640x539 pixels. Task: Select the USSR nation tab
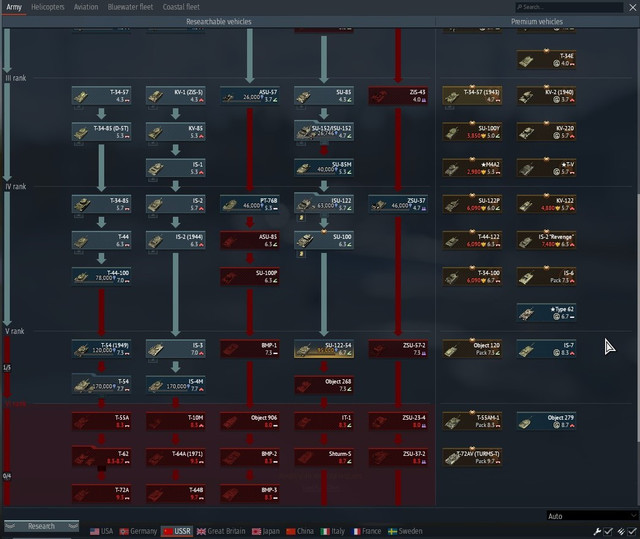tap(177, 531)
